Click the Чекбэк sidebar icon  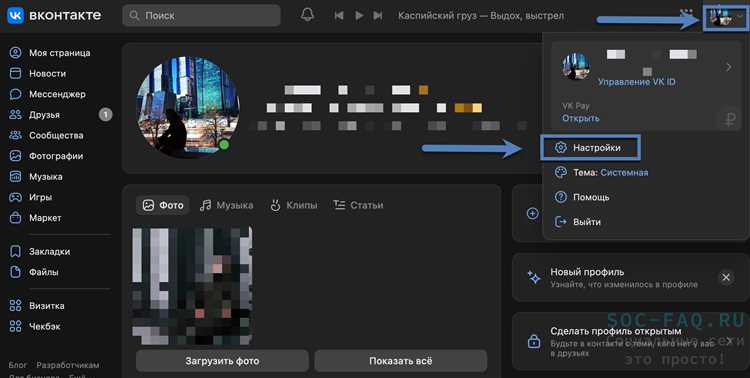coord(15,326)
